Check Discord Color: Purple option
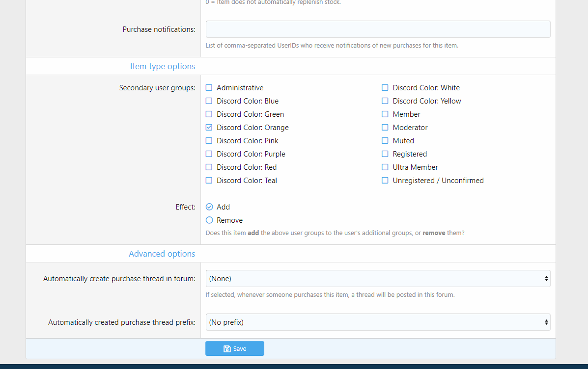This screenshot has height=369, width=588. 209,154
